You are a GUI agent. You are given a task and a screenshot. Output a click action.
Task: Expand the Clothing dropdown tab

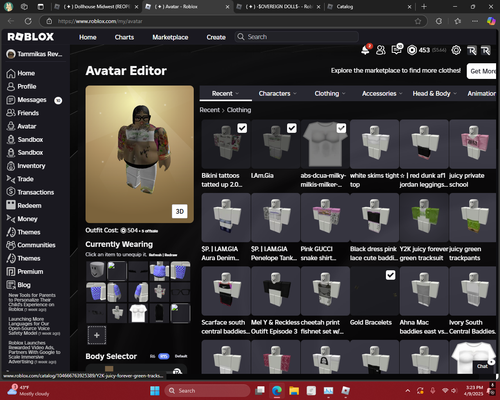[330, 94]
